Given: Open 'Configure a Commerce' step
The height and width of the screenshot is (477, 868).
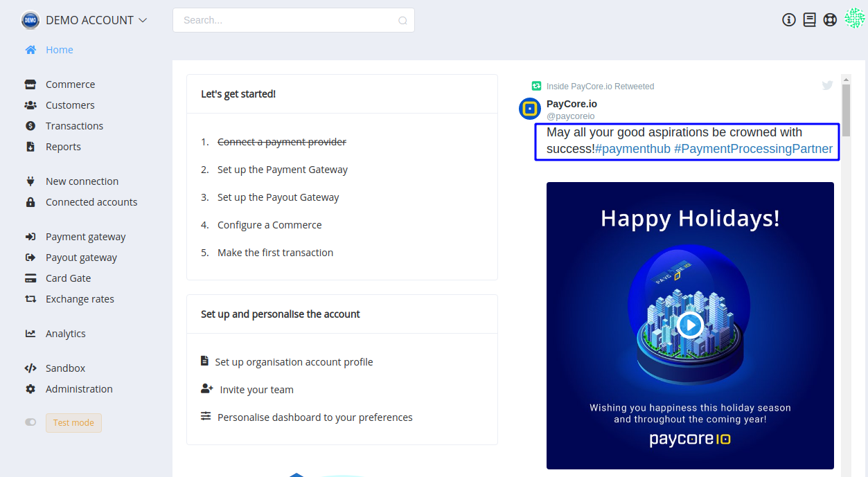Looking at the screenshot, I should click(269, 225).
